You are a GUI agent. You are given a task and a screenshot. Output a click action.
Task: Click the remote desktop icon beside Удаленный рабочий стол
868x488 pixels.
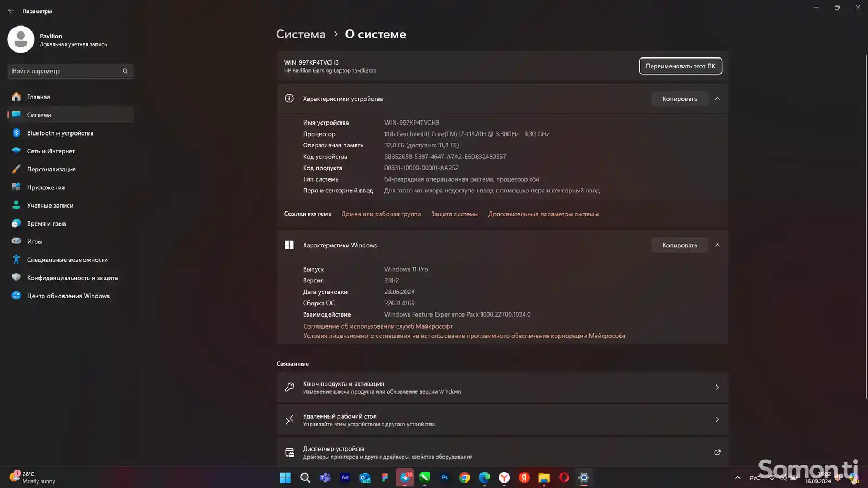(290, 420)
